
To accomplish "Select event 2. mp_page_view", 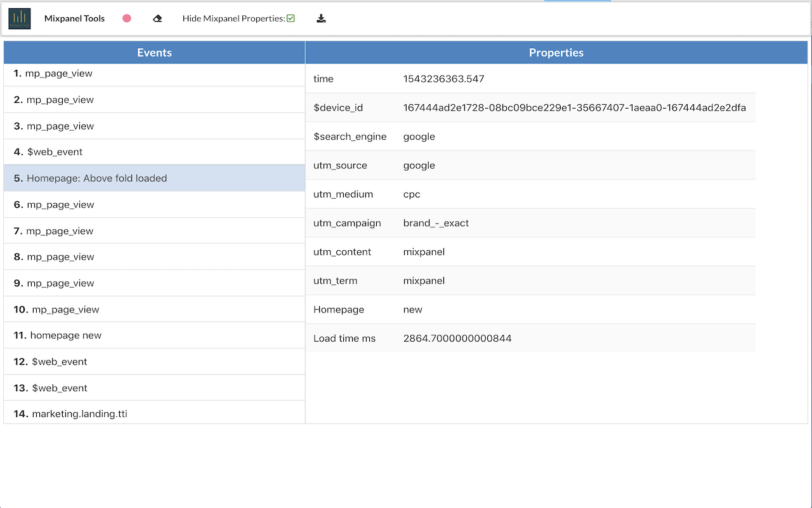I will click(x=154, y=100).
